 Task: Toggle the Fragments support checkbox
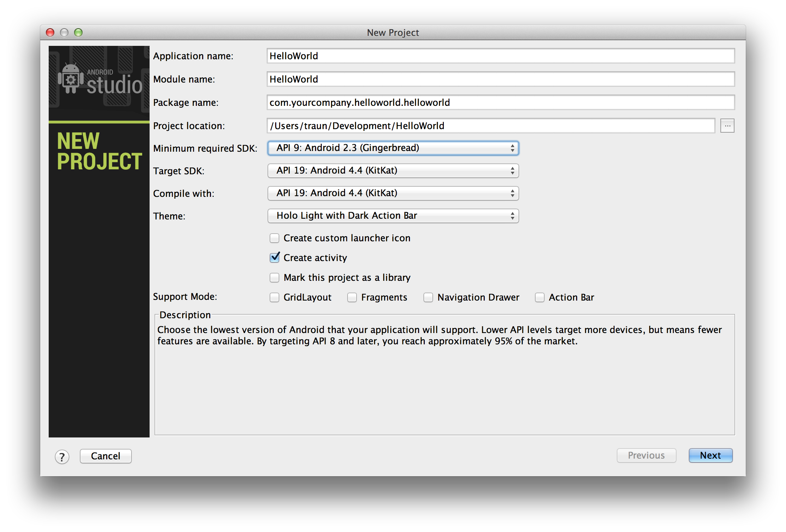[x=352, y=297]
